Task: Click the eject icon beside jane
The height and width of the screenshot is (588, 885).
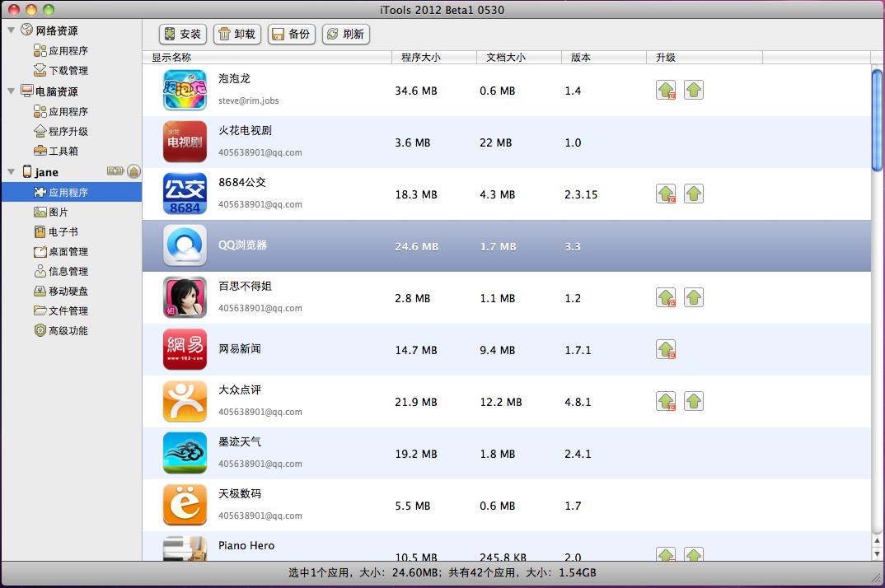Action: click(x=133, y=171)
